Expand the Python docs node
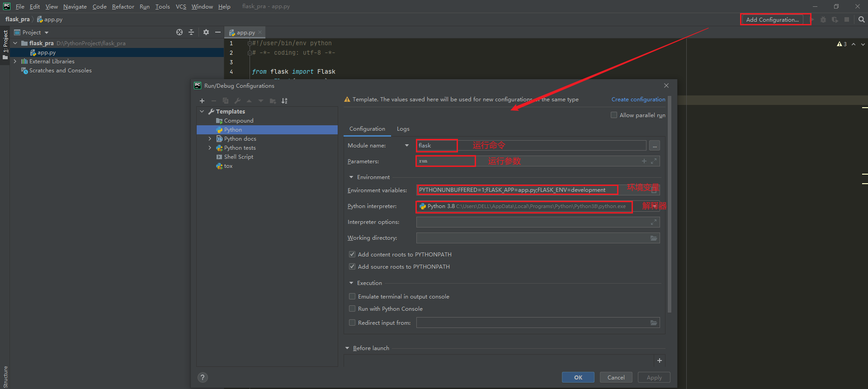 [210, 138]
